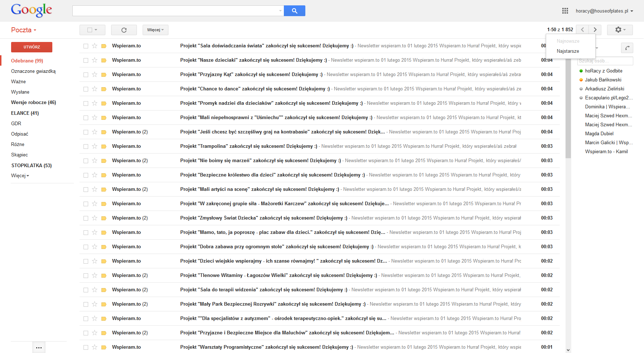Click the UTWÓRZ compose button
Screen dimensions: 644x353
click(x=32, y=47)
